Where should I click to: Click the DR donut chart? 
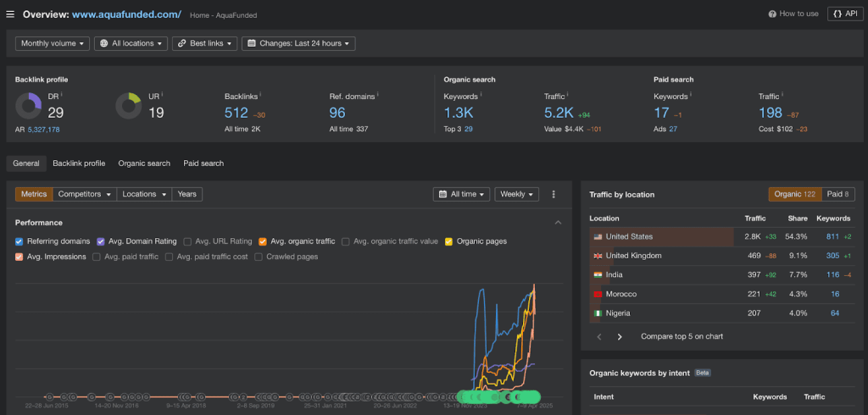pyautogui.click(x=28, y=106)
